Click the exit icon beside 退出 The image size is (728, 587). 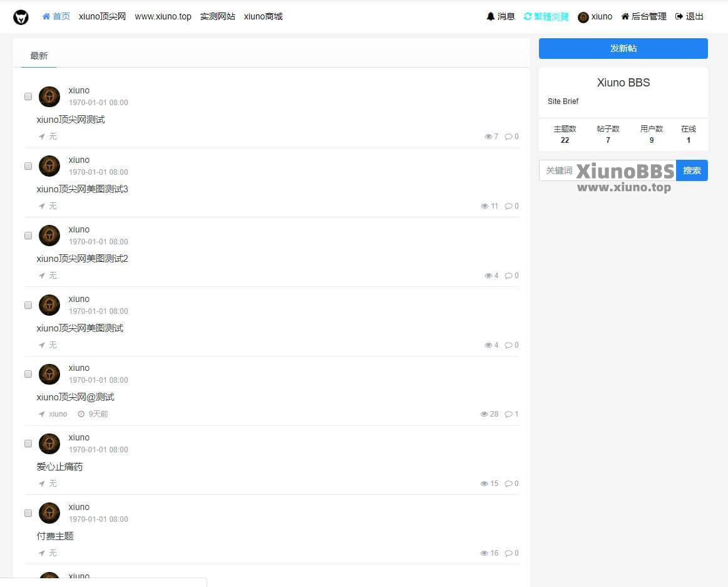[679, 17]
